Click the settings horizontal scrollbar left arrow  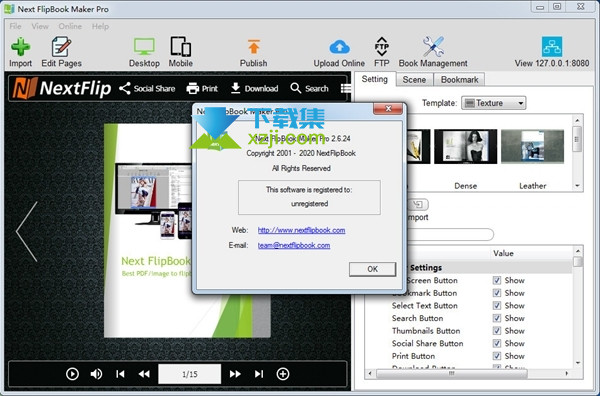tap(370, 373)
